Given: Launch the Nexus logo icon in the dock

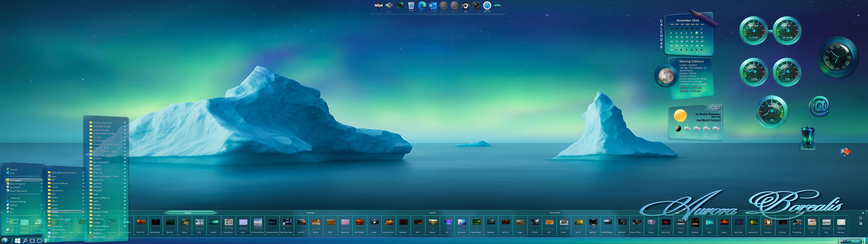Looking at the screenshot, I should tap(378, 5).
